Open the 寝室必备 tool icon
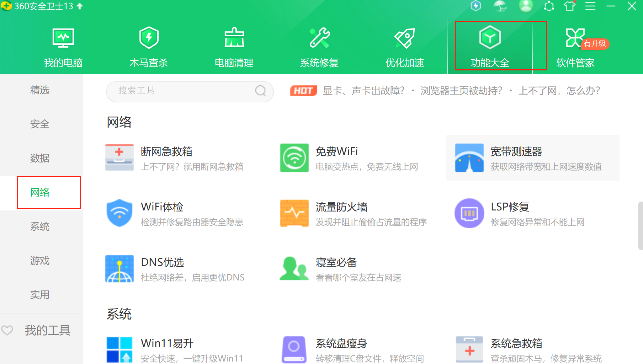This screenshot has height=364, width=643. pos(294,269)
